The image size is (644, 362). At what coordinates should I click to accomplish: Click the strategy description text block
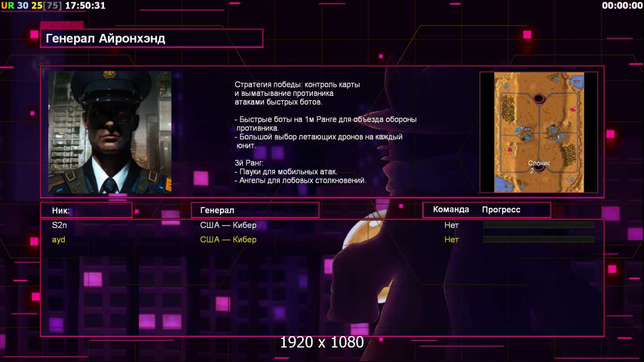(326, 132)
